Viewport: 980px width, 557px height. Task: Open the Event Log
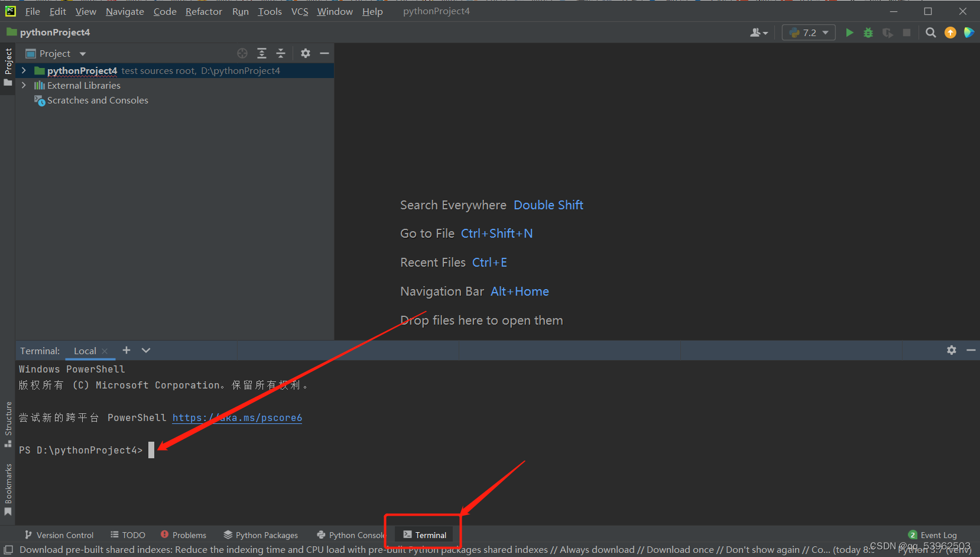[x=932, y=535]
